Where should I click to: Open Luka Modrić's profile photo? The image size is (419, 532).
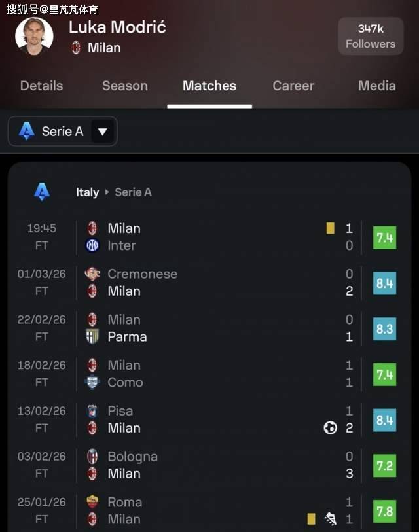[x=34, y=37]
